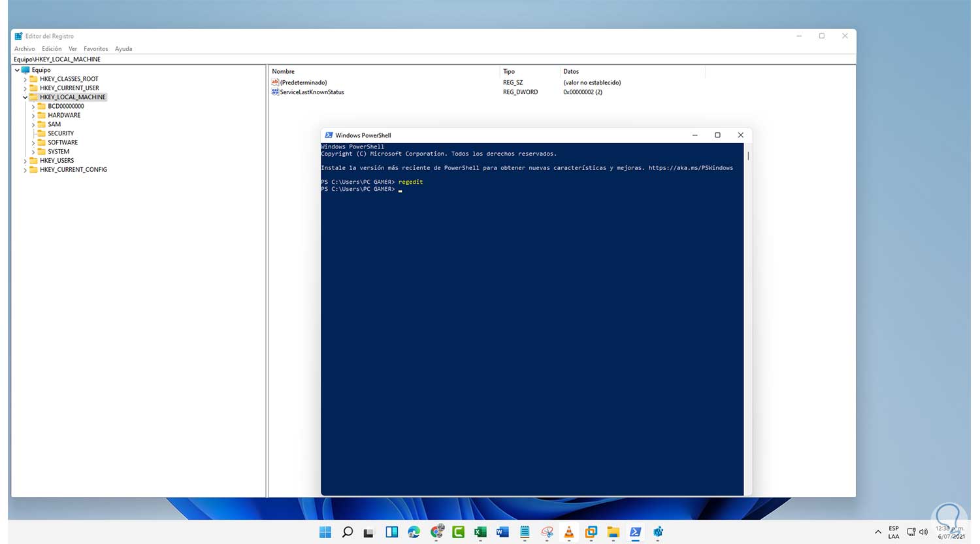The height and width of the screenshot is (544, 980).
Task: Open taskbar Search magnifier icon
Action: click(347, 532)
